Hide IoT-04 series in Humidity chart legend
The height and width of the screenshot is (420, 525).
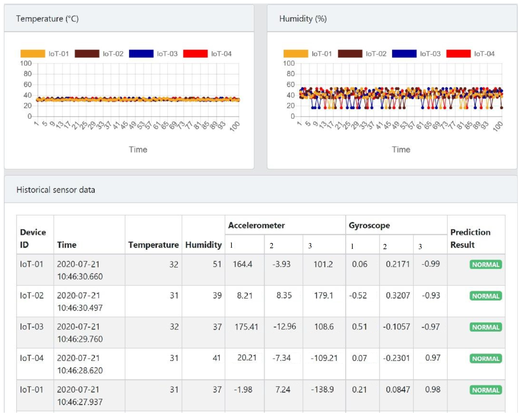(458, 54)
